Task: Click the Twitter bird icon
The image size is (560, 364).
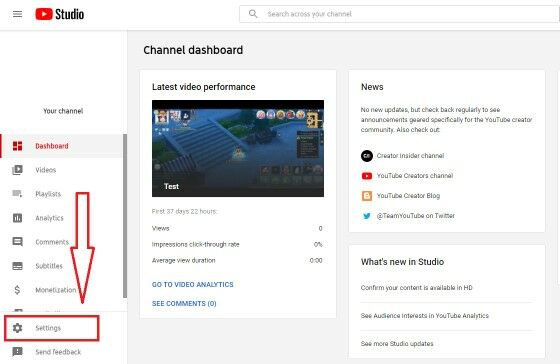Action: [367, 216]
